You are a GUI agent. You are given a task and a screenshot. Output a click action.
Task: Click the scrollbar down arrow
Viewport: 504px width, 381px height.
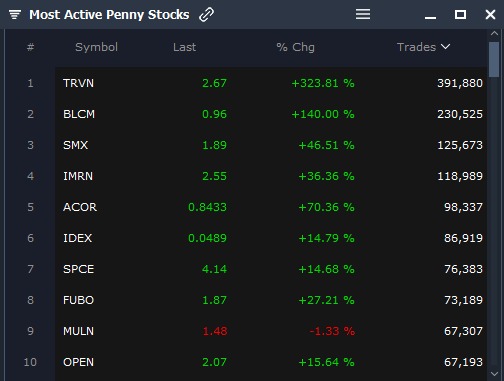pyautogui.click(x=494, y=374)
